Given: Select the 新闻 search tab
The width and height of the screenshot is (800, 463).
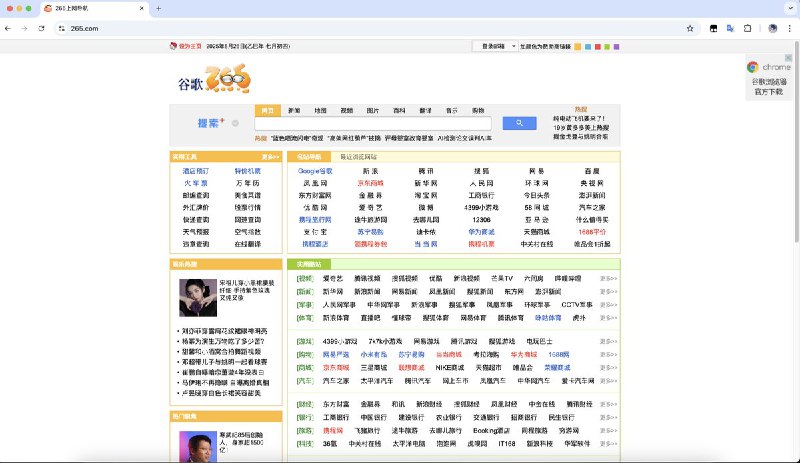Looking at the screenshot, I should tap(294, 110).
